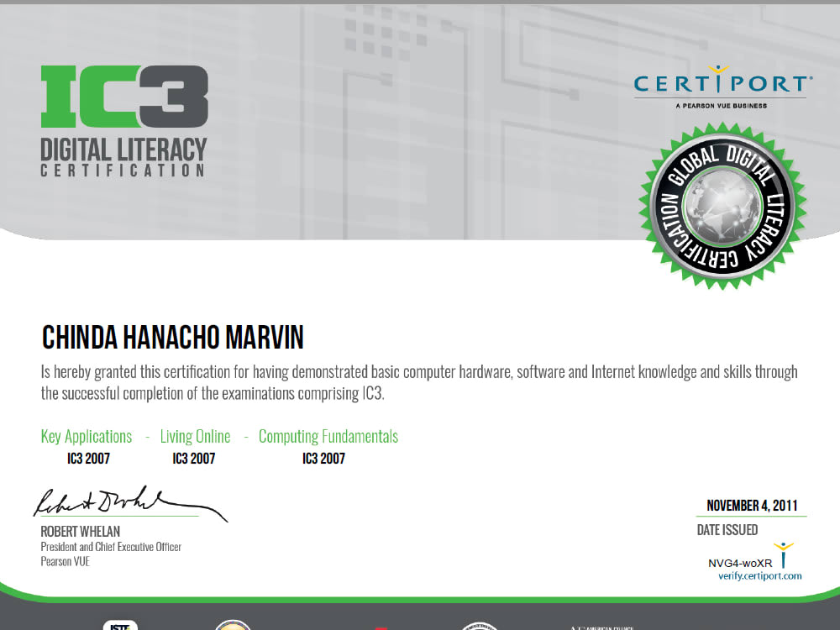The height and width of the screenshot is (630, 840).
Task: Click the certification statement starting 'Is hereby granted'
Action: [419, 382]
